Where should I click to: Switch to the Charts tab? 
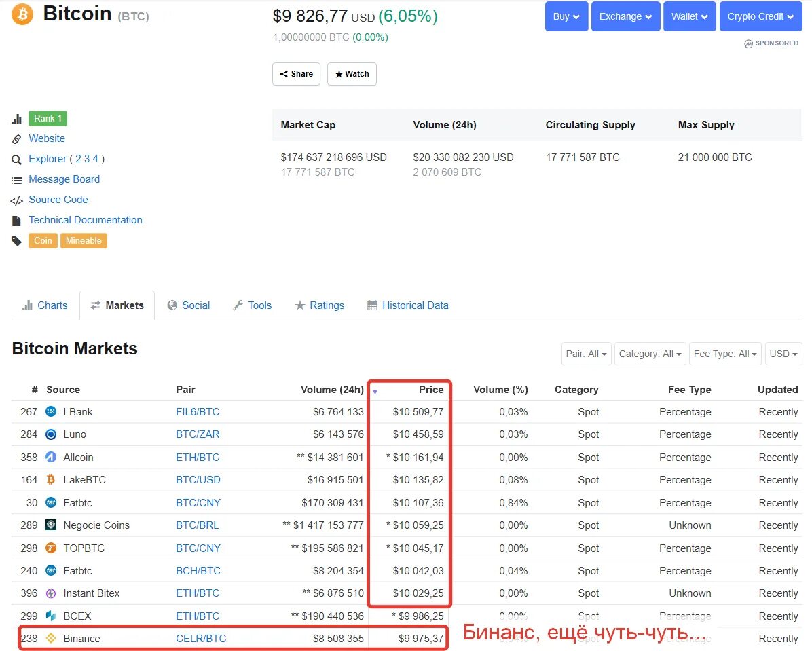click(x=45, y=305)
